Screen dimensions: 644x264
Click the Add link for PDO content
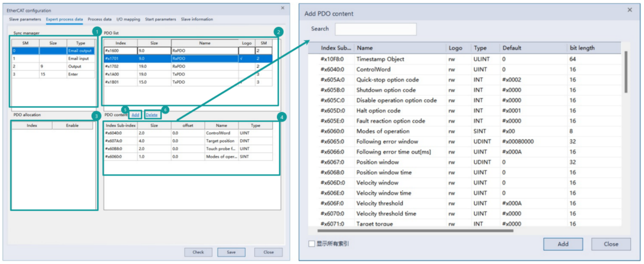pyautogui.click(x=135, y=115)
